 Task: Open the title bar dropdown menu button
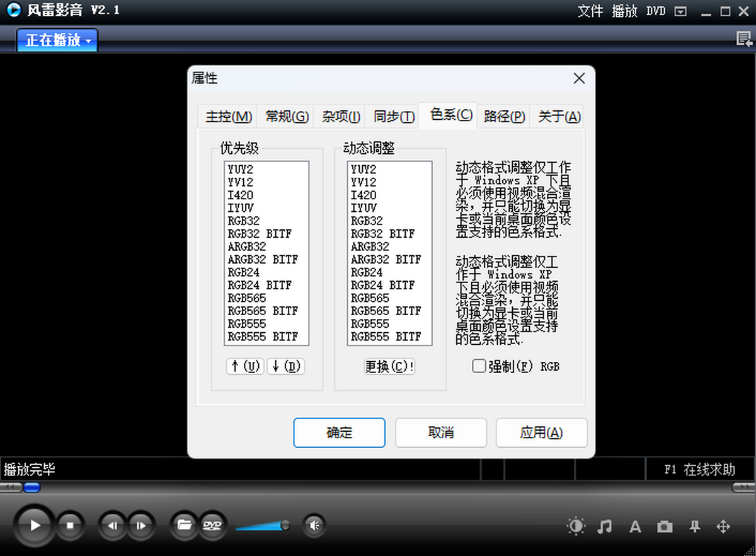(680, 11)
